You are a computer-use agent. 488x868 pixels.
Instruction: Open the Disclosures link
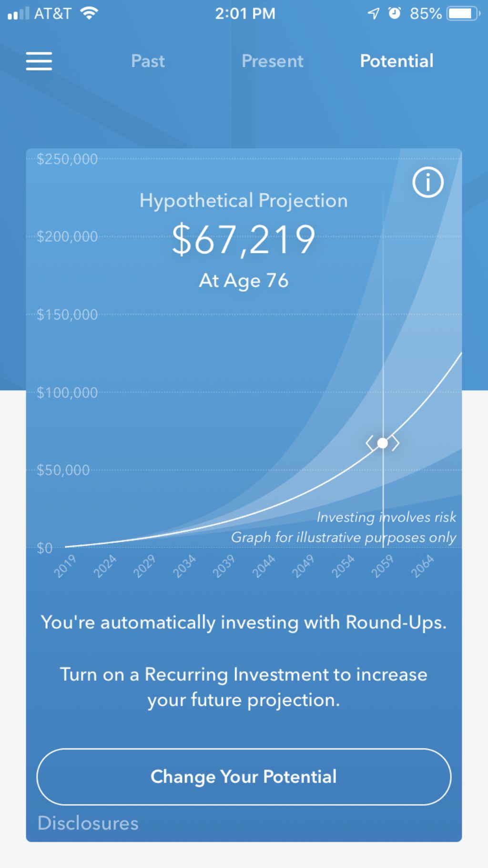[88, 823]
